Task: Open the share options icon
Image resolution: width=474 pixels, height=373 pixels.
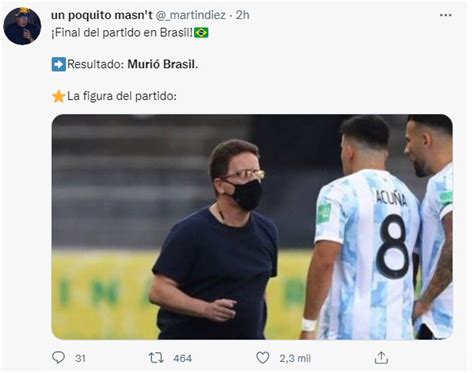Action: (x=381, y=358)
